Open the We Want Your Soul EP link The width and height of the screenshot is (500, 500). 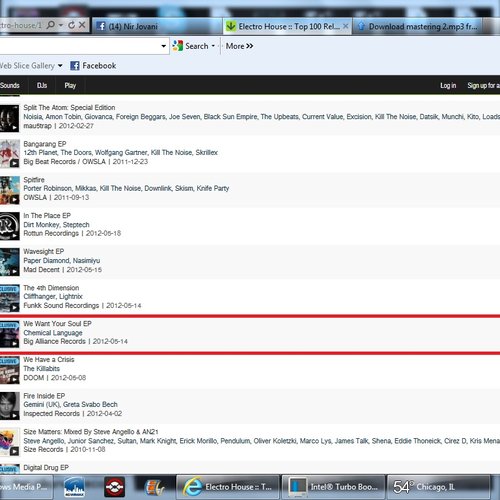click(x=57, y=324)
